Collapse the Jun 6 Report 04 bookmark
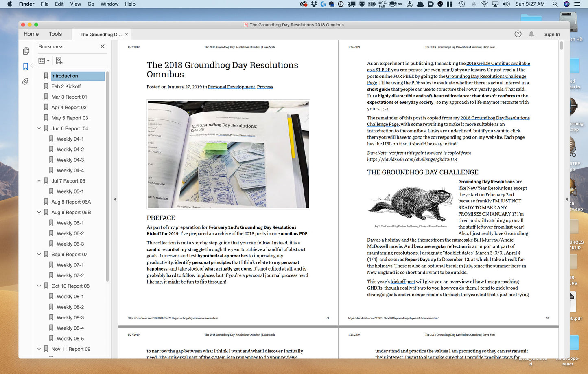588x374 pixels. tap(39, 128)
